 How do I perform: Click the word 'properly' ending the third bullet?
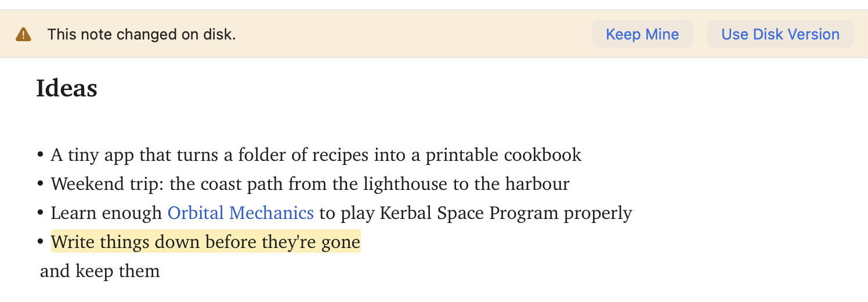(598, 214)
